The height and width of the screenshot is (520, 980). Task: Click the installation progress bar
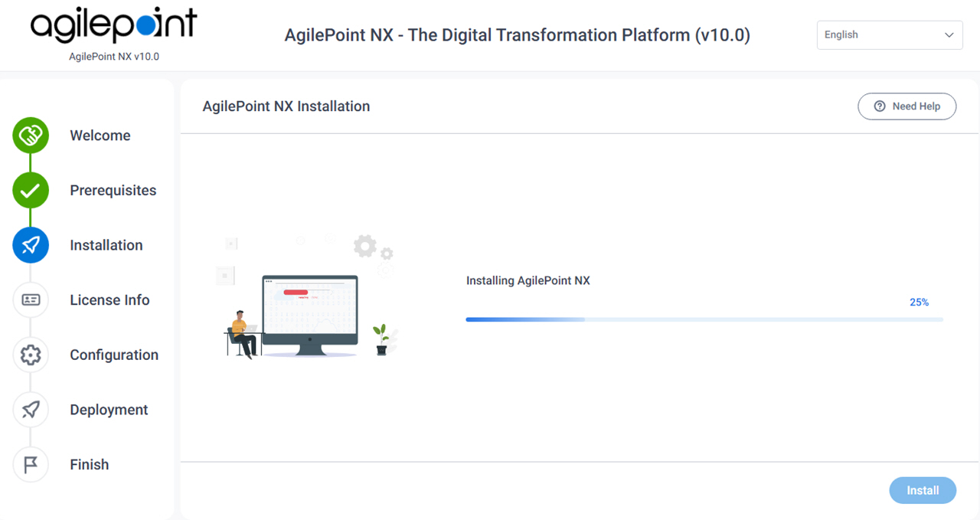coord(704,319)
